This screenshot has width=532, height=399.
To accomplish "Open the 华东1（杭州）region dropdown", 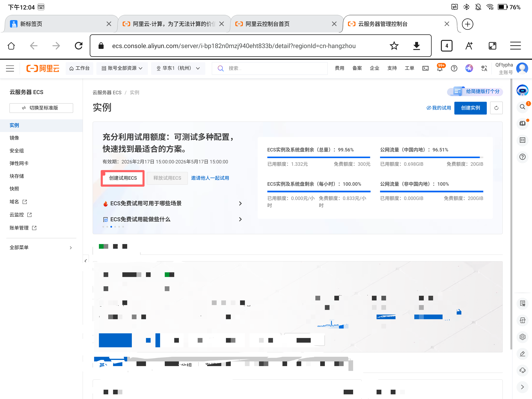I will (x=178, y=68).
